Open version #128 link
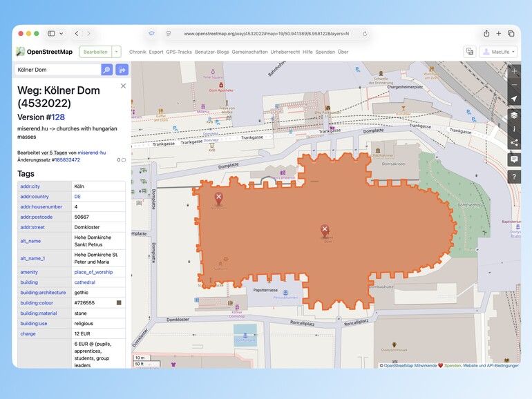Image resolution: width=532 pixels, height=399 pixels. (58, 117)
